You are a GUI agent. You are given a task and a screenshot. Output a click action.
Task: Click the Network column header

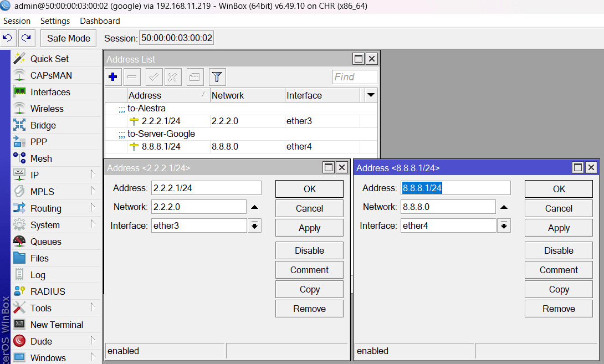[247, 95]
